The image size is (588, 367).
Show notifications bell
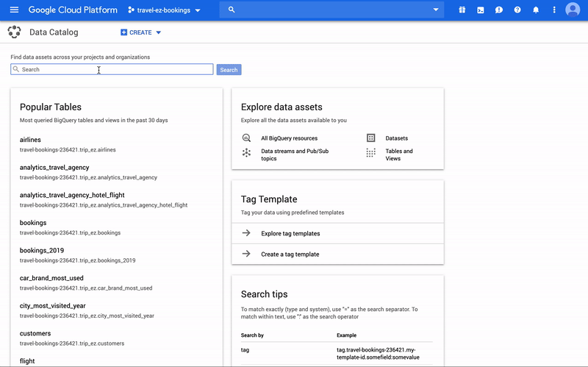tap(536, 10)
